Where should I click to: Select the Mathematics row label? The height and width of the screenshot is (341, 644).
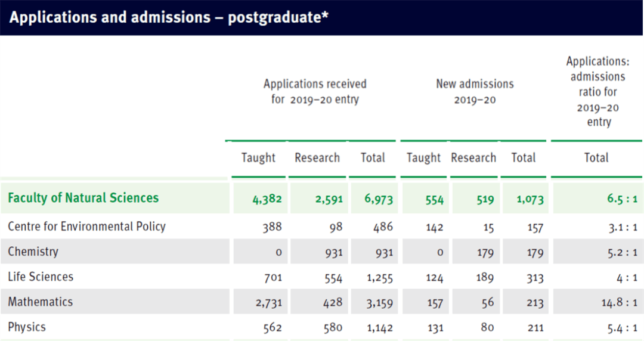pyautogui.click(x=41, y=302)
